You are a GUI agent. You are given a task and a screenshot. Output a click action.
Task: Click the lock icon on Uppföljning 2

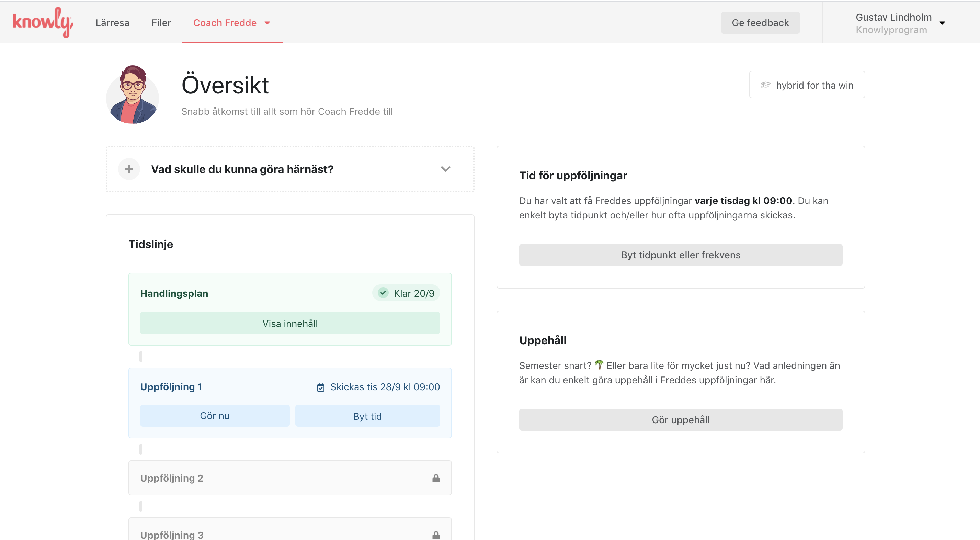[x=436, y=479]
